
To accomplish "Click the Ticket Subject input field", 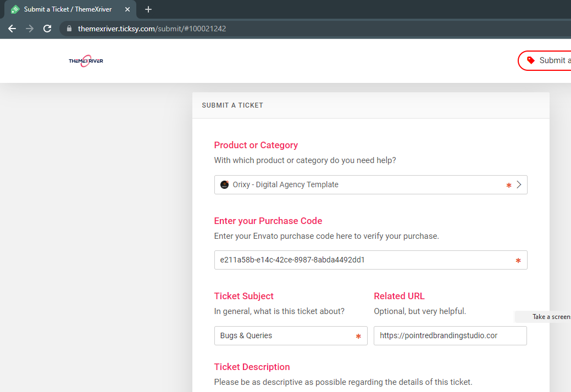I will click(x=291, y=335).
